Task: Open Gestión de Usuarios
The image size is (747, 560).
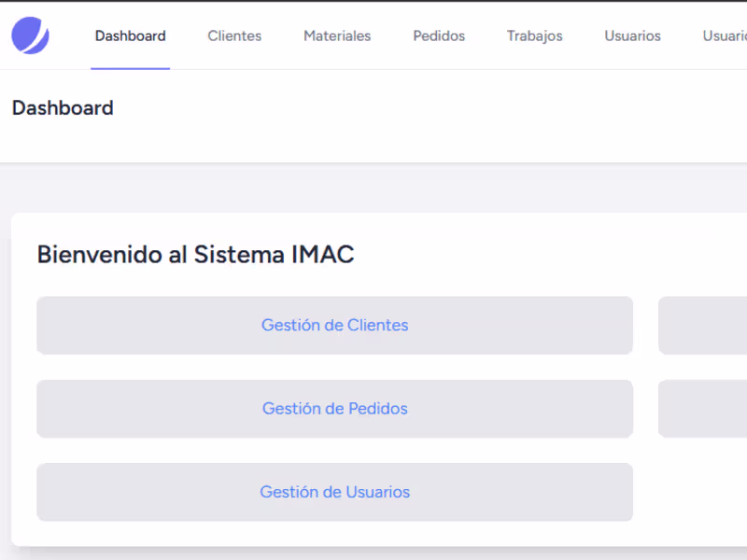Action: (334, 492)
